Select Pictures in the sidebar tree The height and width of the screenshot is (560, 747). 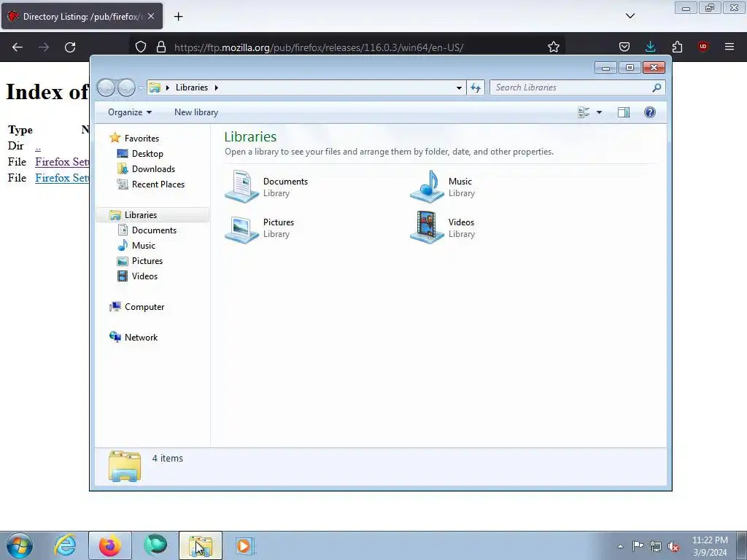pyautogui.click(x=147, y=261)
